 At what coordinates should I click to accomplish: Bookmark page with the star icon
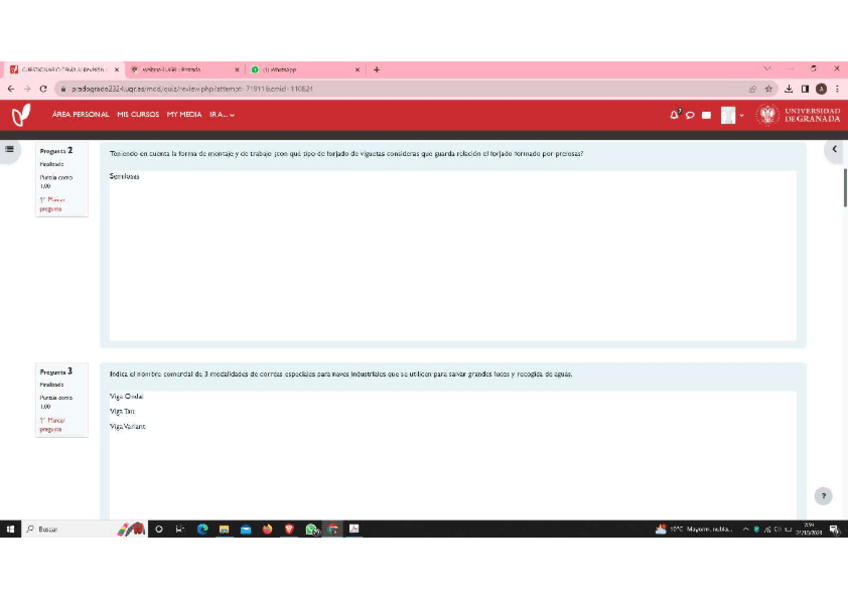click(768, 89)
